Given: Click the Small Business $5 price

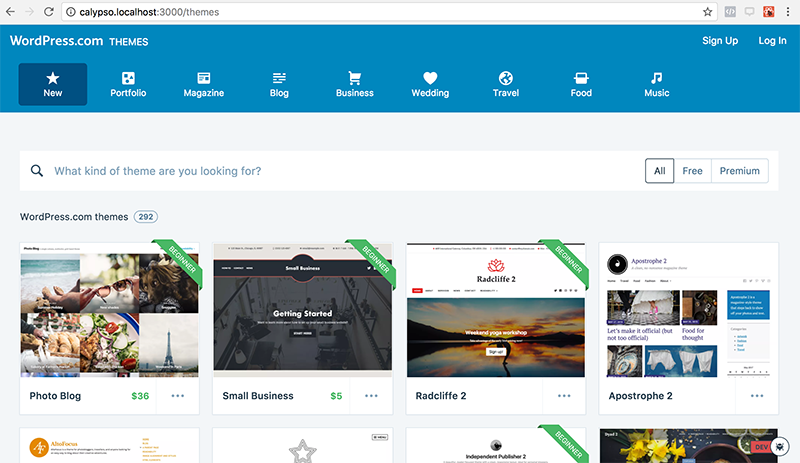Looking at the screenshot, I should [x=336, y=396].
